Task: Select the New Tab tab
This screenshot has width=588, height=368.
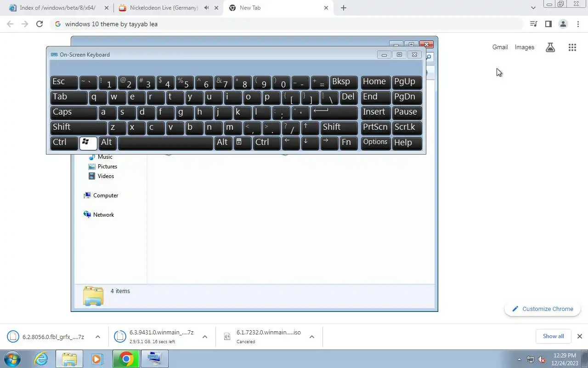Action: pyautogui.click(x=278, y=8)
